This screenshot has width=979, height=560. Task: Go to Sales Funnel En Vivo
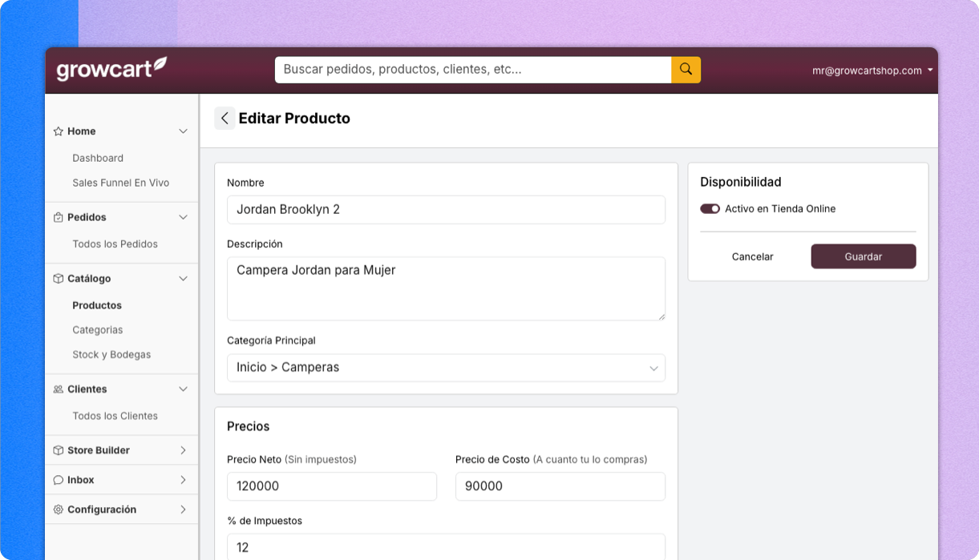coord(120,183)
